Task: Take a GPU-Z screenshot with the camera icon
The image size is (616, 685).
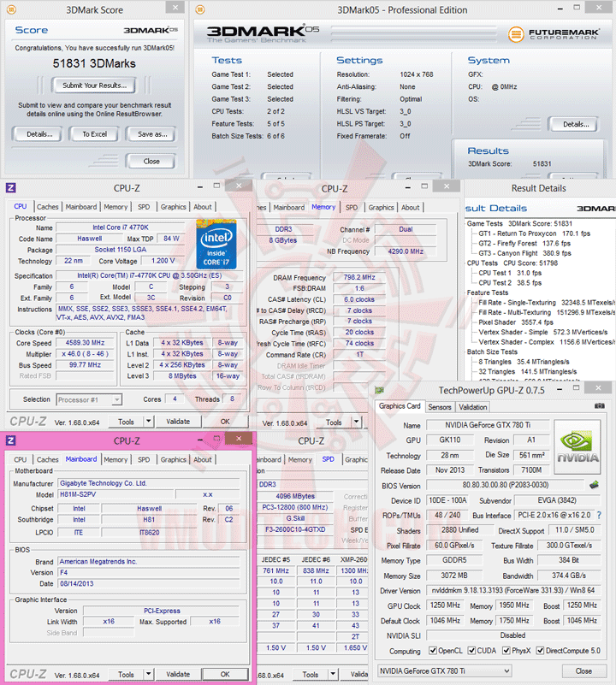Action: (600, 406)
